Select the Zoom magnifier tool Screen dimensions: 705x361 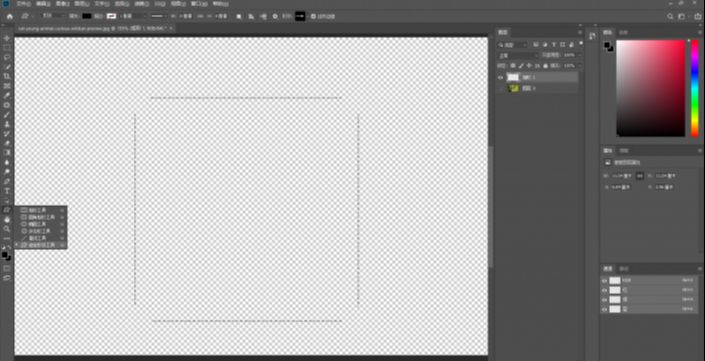(x=7, y=229)
